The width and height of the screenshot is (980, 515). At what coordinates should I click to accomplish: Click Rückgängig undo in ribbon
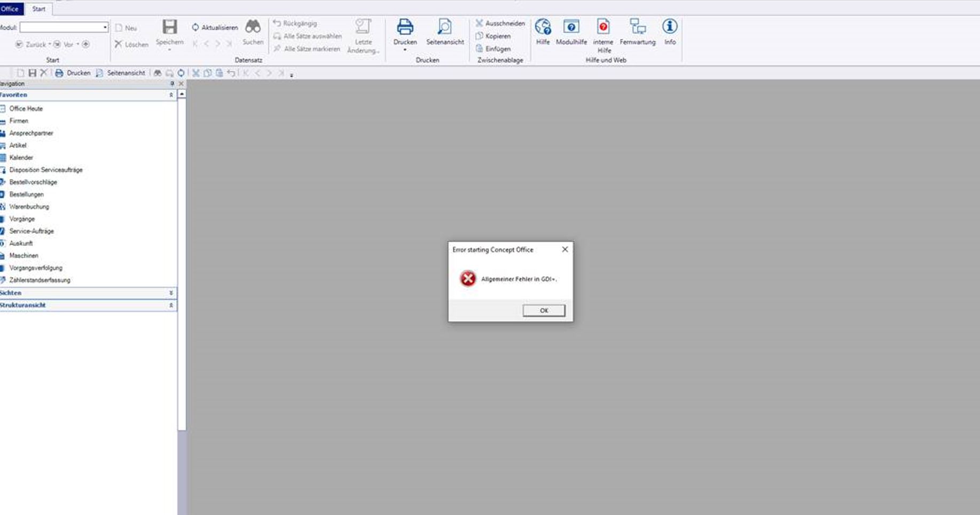pos(295,24)
